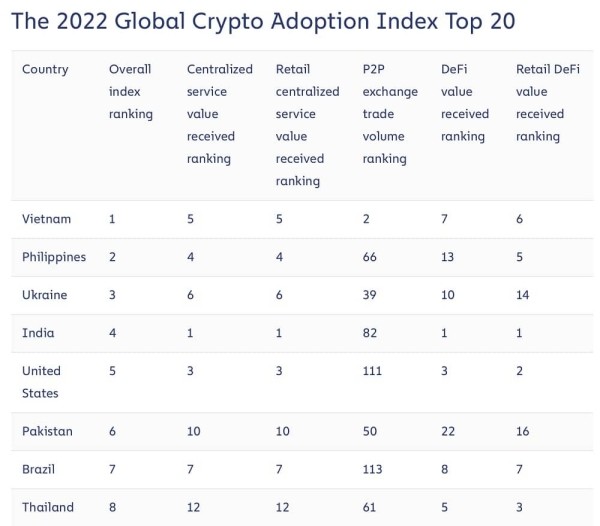600x526 pixels.
Task: Click Retail DeFi value received ranking header
Action: 546,102
